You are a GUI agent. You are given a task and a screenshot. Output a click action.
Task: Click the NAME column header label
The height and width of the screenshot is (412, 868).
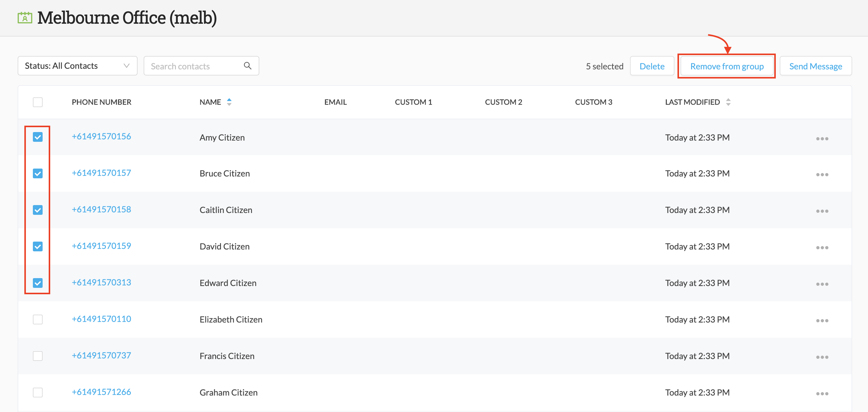(210, 102)
